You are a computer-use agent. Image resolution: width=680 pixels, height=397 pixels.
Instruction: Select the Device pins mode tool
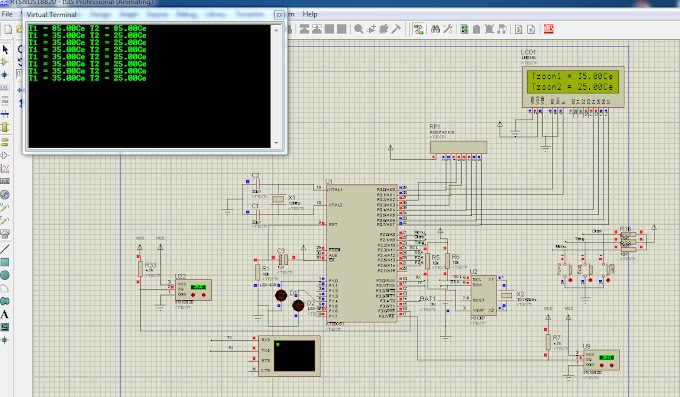[5, 155]
